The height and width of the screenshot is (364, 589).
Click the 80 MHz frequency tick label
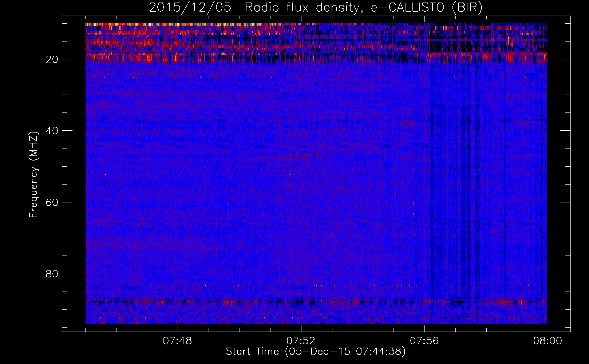click(52, 274)
